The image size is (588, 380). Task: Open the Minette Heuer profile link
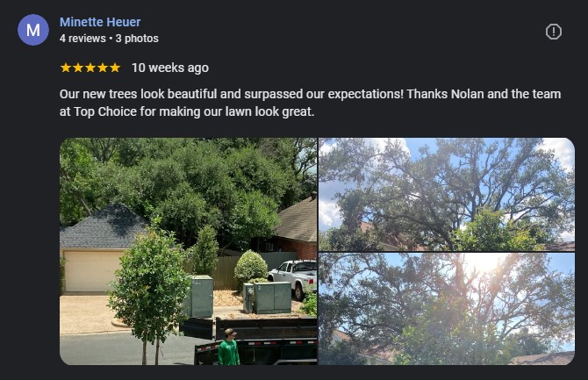tap(100, 22)
